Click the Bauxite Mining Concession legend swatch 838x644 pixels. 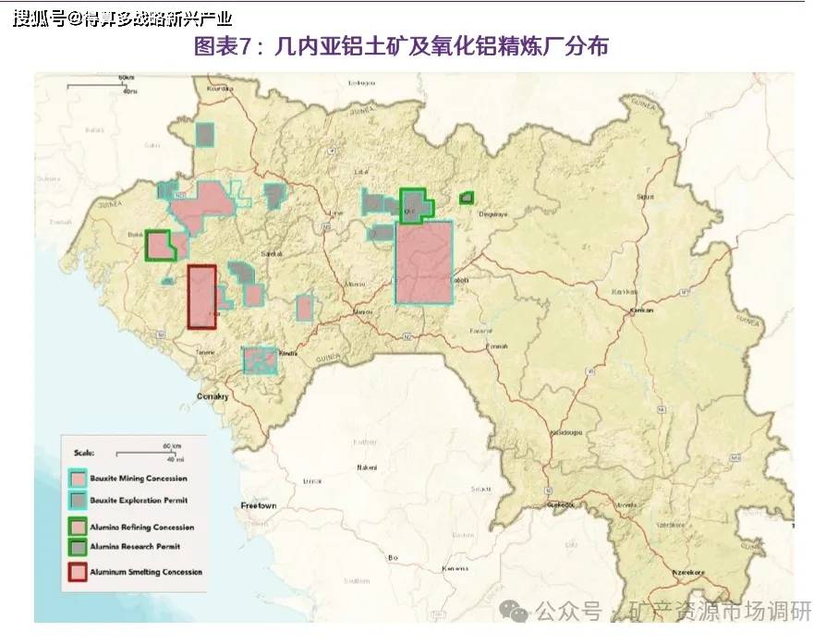[x=79, y=479]
